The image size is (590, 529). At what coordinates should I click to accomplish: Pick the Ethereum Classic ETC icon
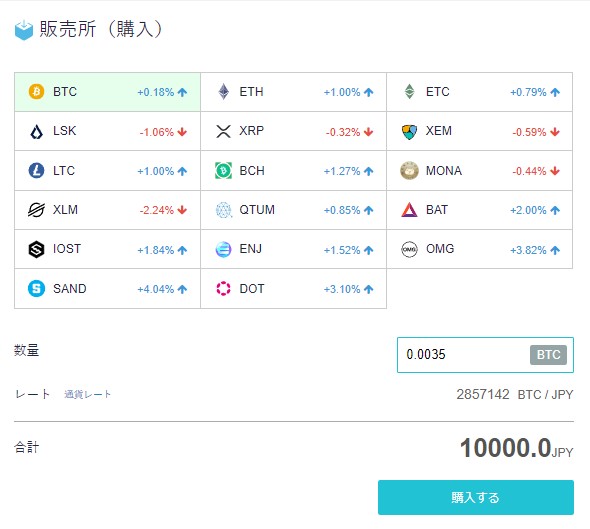click(409, 91)
